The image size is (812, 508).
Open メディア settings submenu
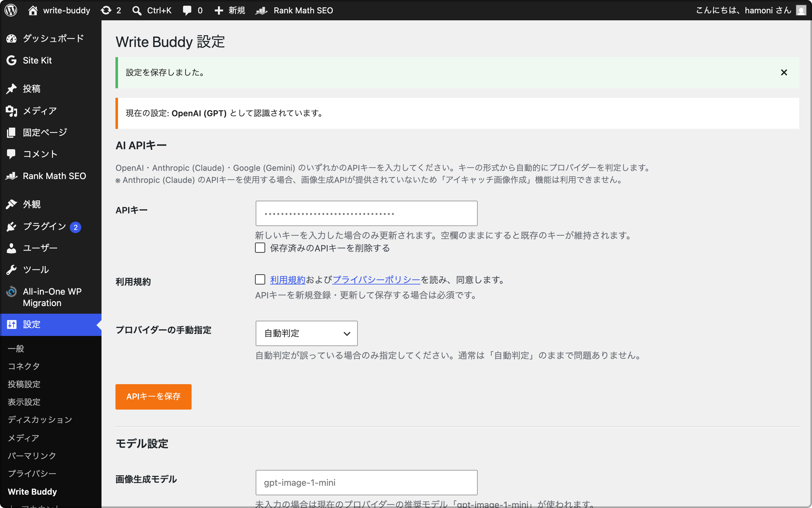[x=23, y=438]
